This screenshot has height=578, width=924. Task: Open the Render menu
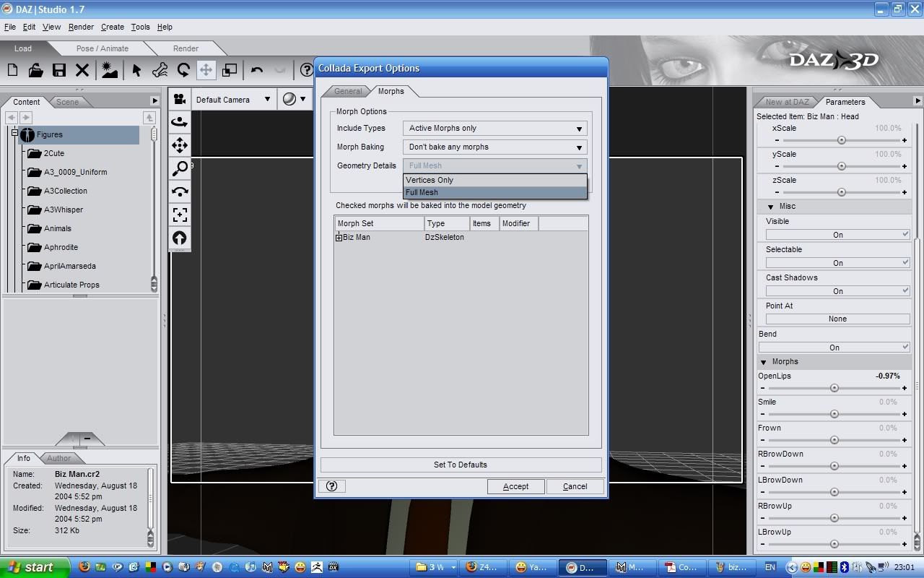[x=81, y=27]
